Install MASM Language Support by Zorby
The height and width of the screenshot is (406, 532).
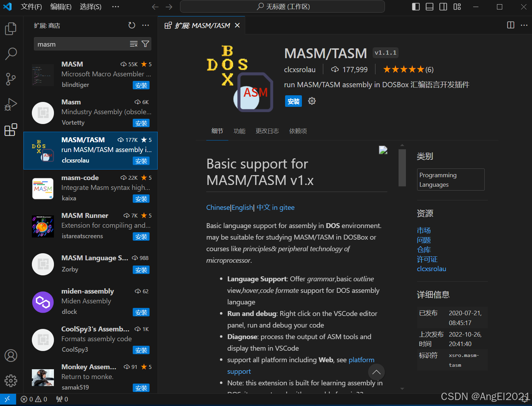tap(141, 270)
